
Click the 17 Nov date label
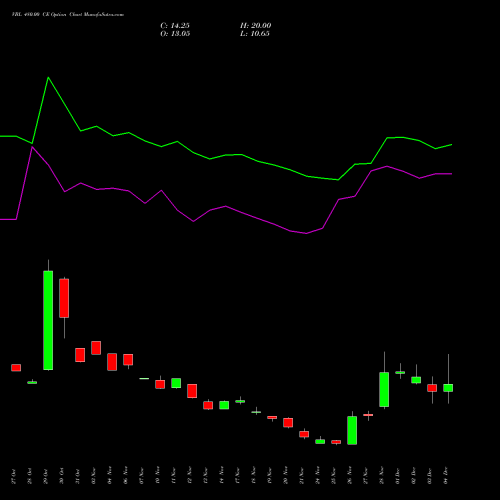click(x=237, y=476)
